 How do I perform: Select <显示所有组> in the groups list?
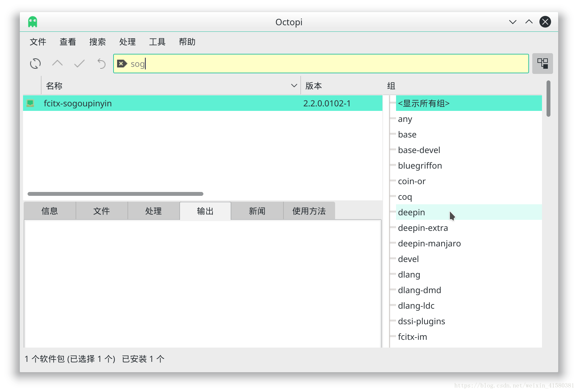click(x=469, y=103)
